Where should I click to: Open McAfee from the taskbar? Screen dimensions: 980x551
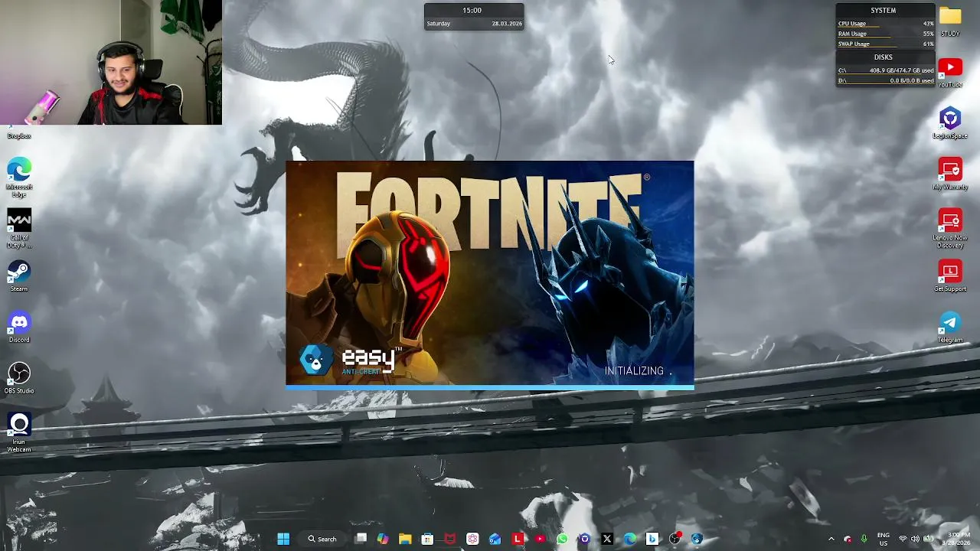click(450, 539)
